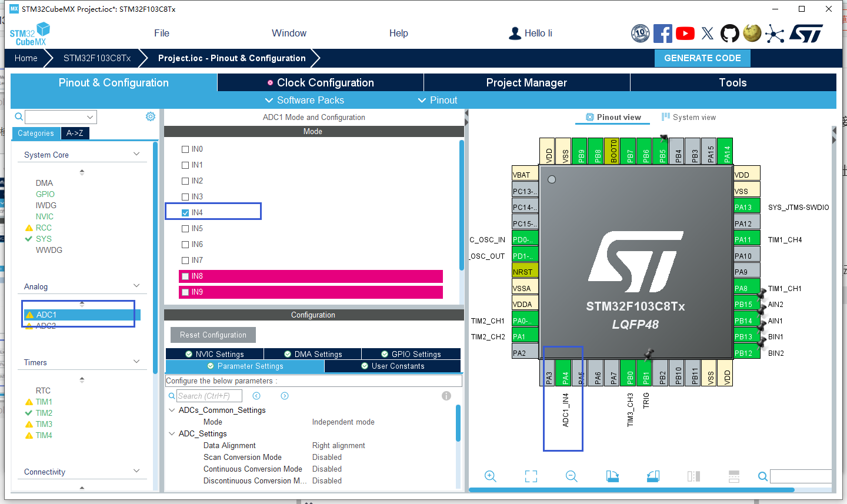Click the parameter search field
This screenshot has height=504, width=847.
(x=209, y=396)
